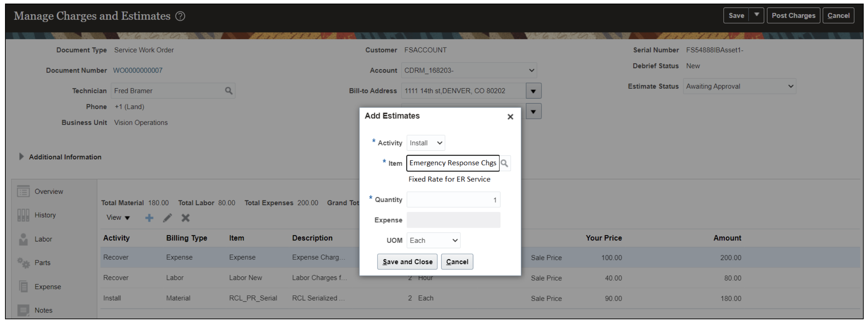
Task: Open the Estimate Status dropdown
Action: pos(739,86)
